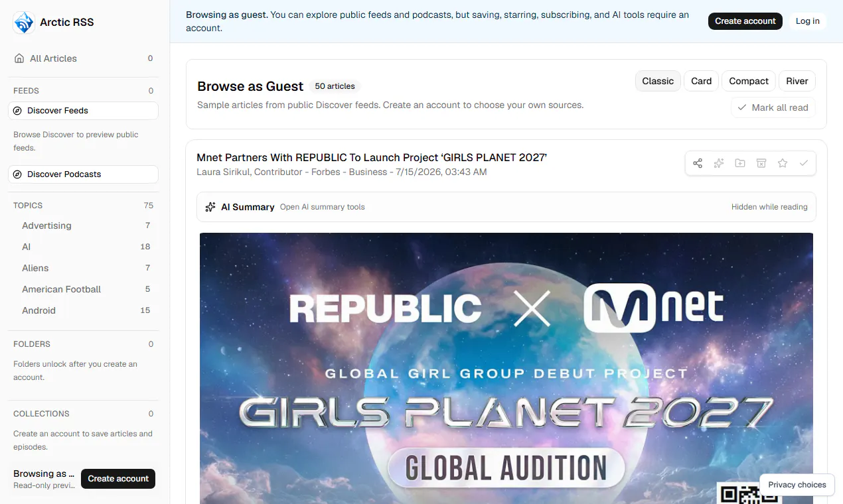
Task: Click AI Summary label
Action: [x=248, y=207]
